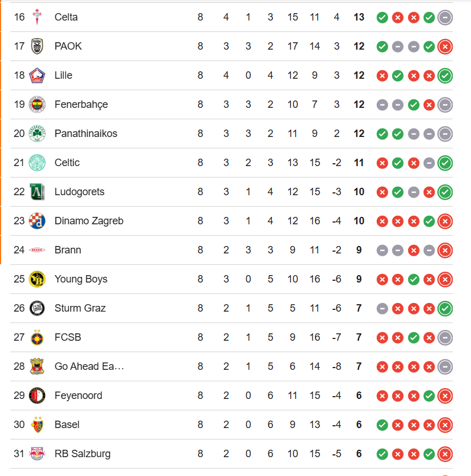Click the Celtic club crest
The image size is (471, 476).
37,163
